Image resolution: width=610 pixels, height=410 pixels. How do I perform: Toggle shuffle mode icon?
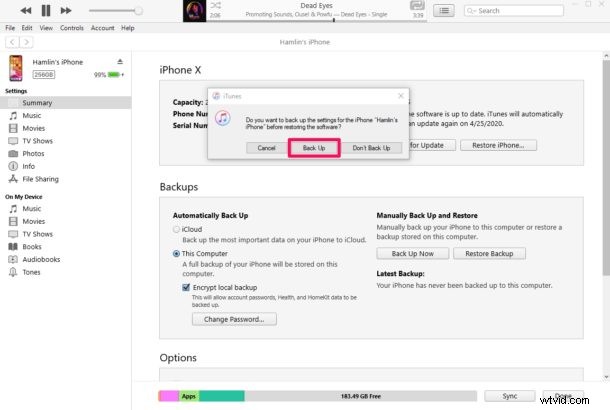coord(216,5)
